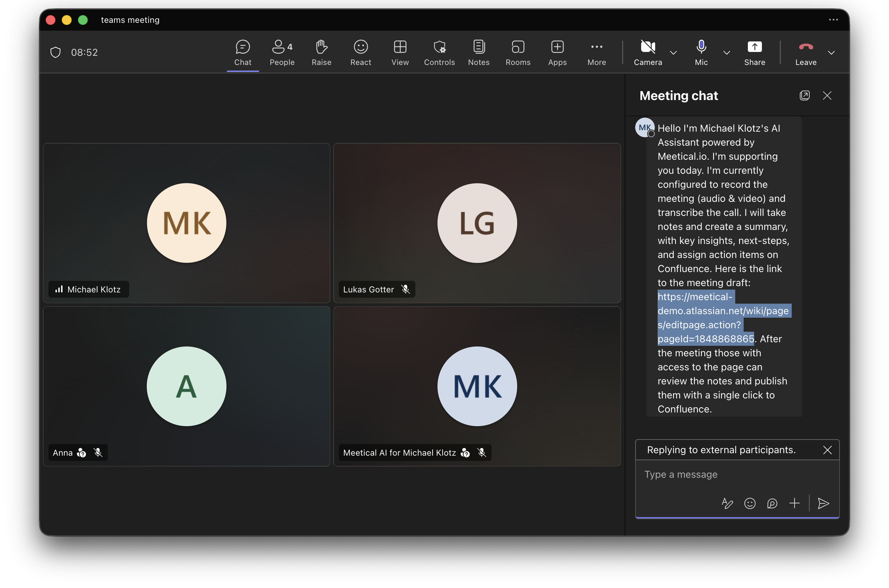The width and height of the screenshot is (889, 588).
Task: Open the More actions menu
Action: (x=597, y=53)
